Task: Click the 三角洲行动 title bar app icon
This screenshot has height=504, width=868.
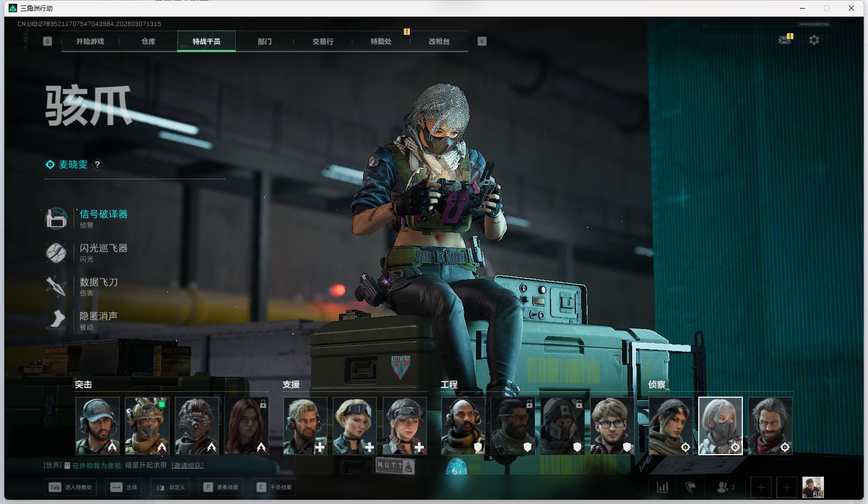Action: point(13,8)
